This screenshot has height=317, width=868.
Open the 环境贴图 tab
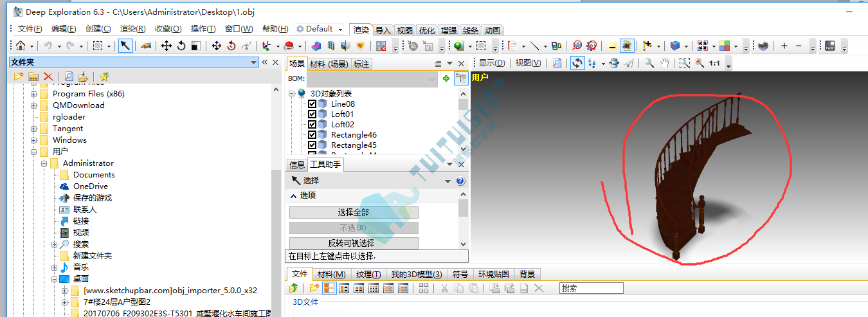coord(494,275)
